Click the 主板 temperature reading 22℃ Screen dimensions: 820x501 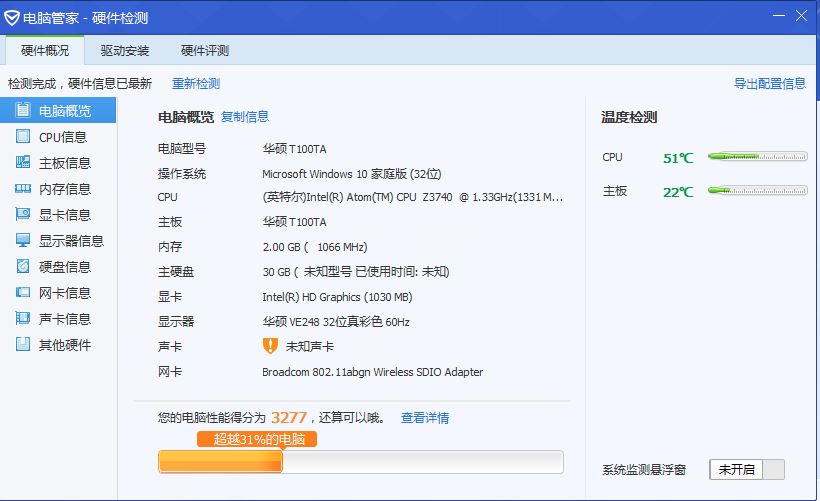tap(678, 192)
